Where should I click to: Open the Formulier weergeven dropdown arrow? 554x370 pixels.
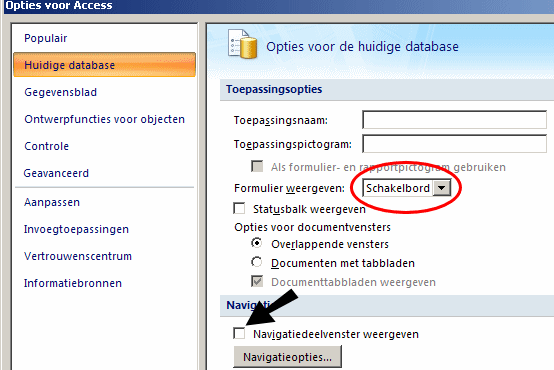click(442, 188)
